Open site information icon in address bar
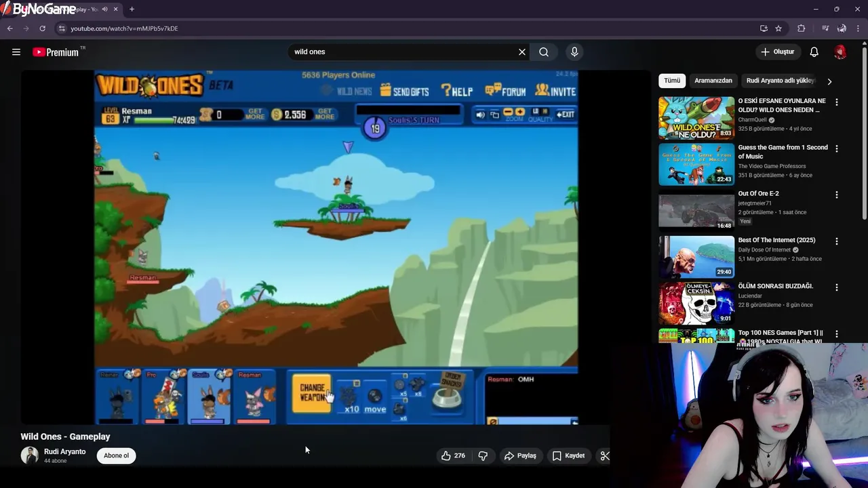868x488 pixels. [62, 28]
